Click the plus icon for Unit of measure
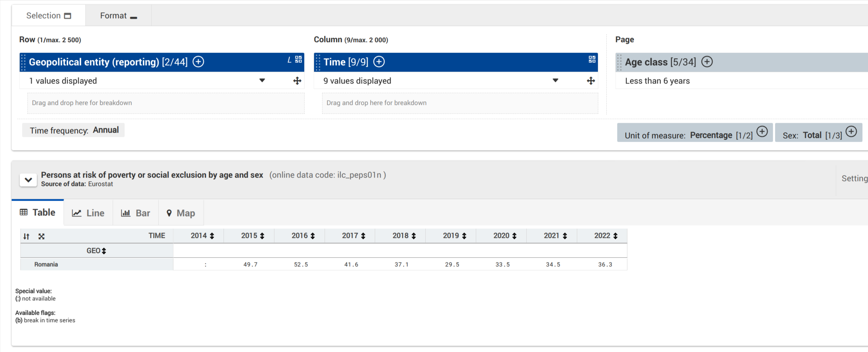The image size is (868, 352). point(762,132)
